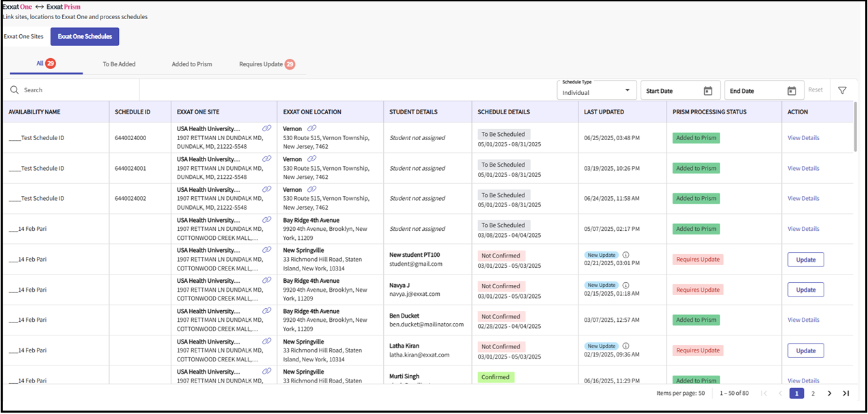This screenshot has height=414, width=868.
Task: Click into the Search input field
Action: tap(75, 90)
